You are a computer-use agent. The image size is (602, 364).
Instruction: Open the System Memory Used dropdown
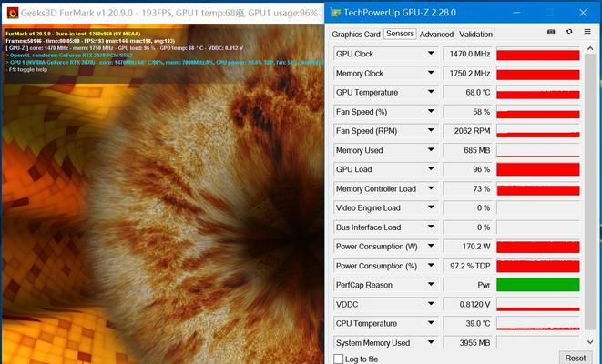pyautogui.click(x=431, y=342)
